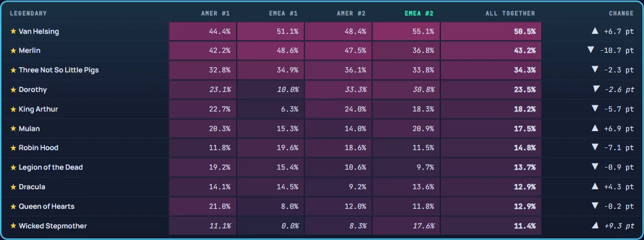Click the star icon beside Robin Hood
This screenshot has width=644, height=240.
point(14,148)
